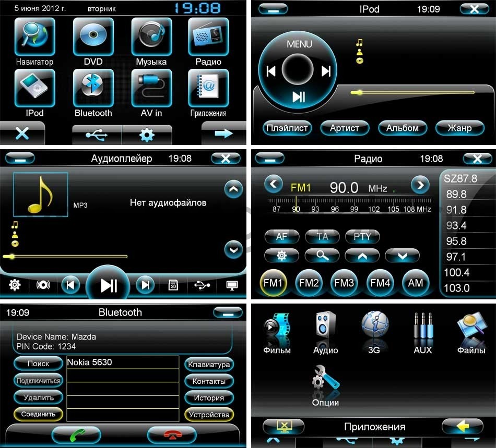496x448 pixels.
Task: Click the SD card source icon
Action: pos(173,285)
